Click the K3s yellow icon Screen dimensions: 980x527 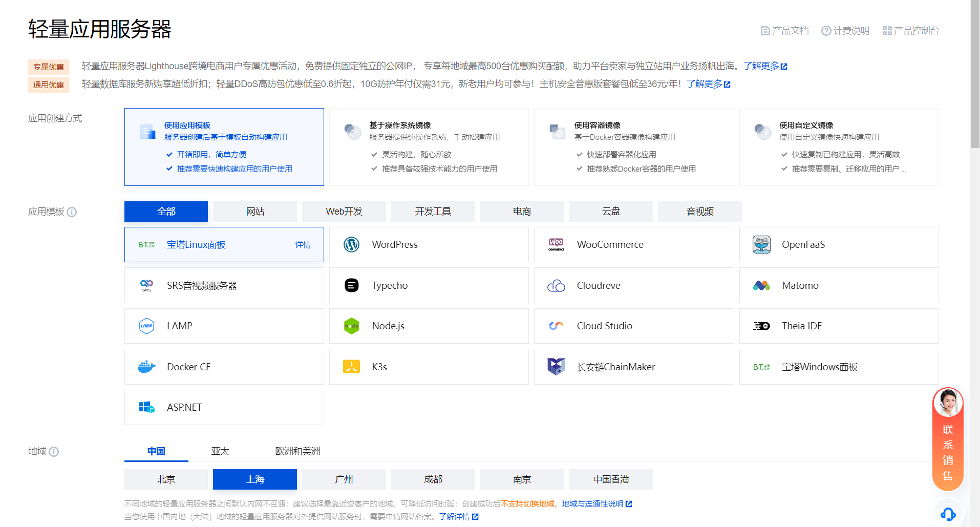[351, 367]
